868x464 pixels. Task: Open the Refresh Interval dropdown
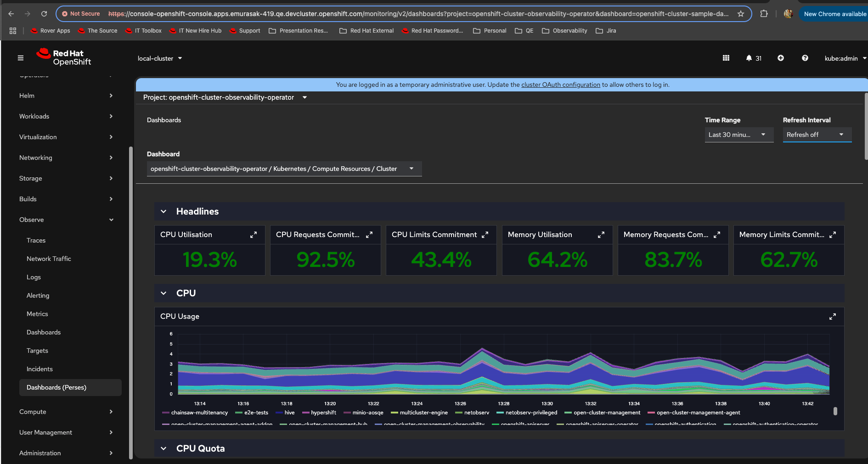817,135
